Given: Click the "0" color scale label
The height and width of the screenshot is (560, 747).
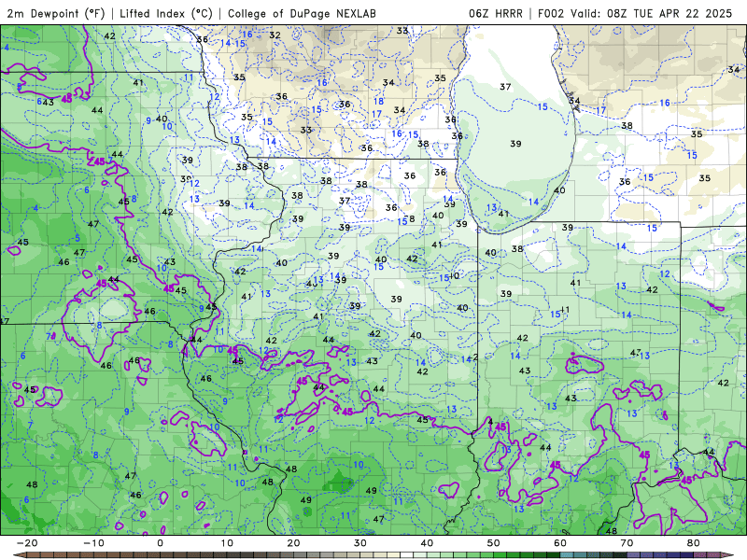Looking at the screenshot, I should [160, 543].
